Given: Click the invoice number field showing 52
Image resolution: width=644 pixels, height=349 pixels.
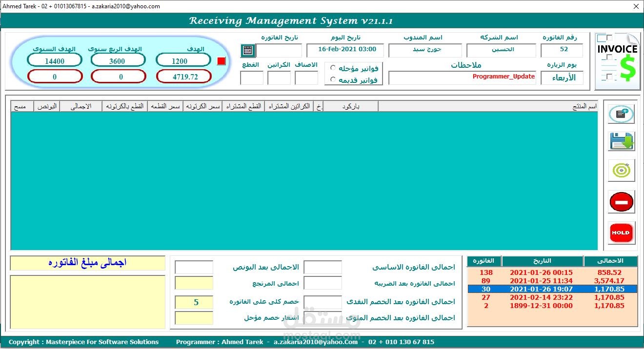Looking at the screenshot, I should point(562,50).
